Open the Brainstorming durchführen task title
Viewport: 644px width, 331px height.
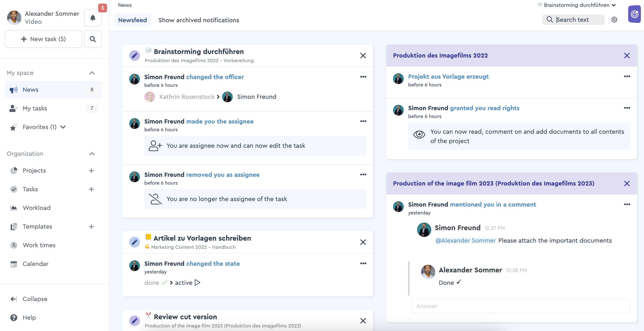[x=199, y=52]
